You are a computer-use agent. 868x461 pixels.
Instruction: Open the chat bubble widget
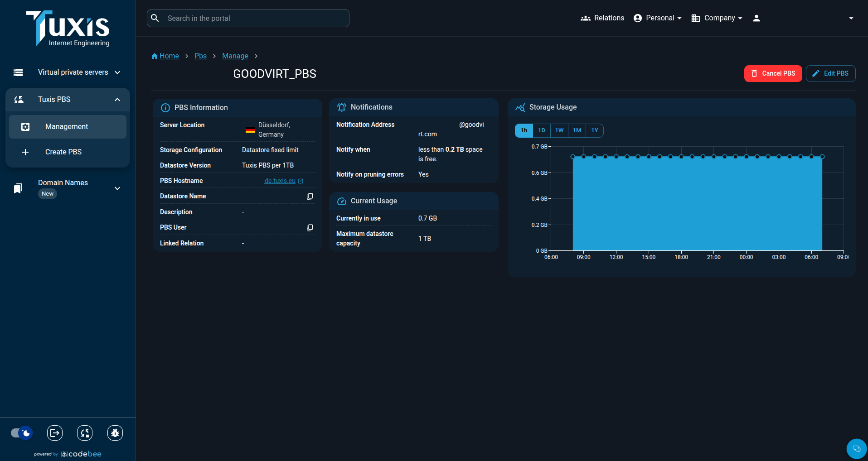[857, 449]
